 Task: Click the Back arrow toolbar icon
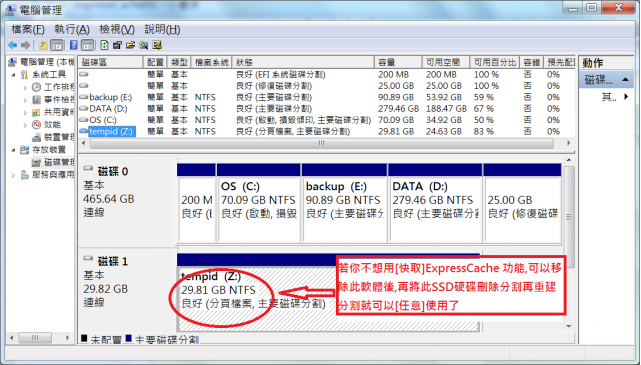[13, 45]
